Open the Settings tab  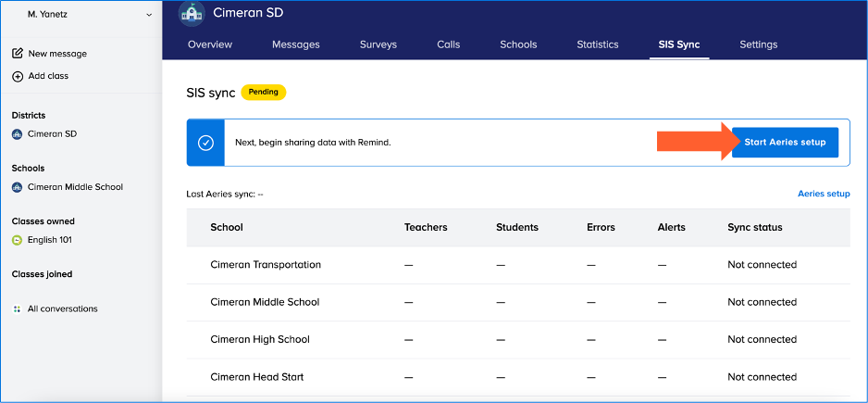pos(758,44)
